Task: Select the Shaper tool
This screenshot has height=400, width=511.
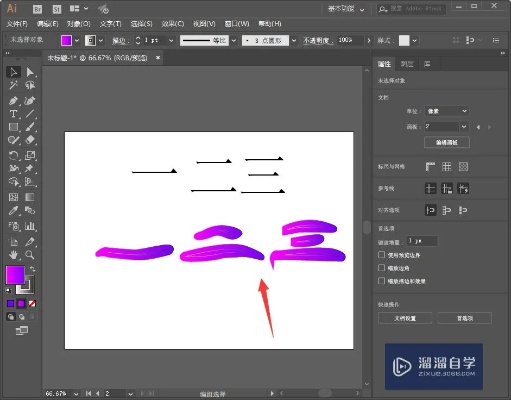Action: [x=13, y=140]
